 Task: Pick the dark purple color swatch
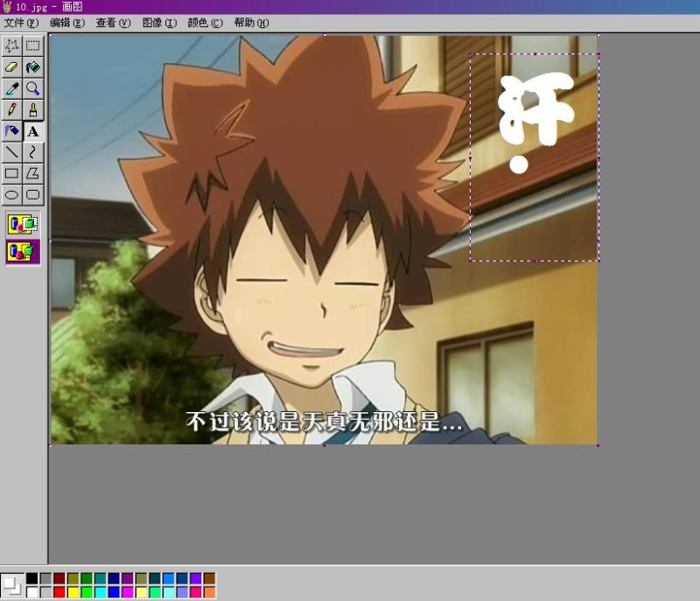[x=128, y=578]
